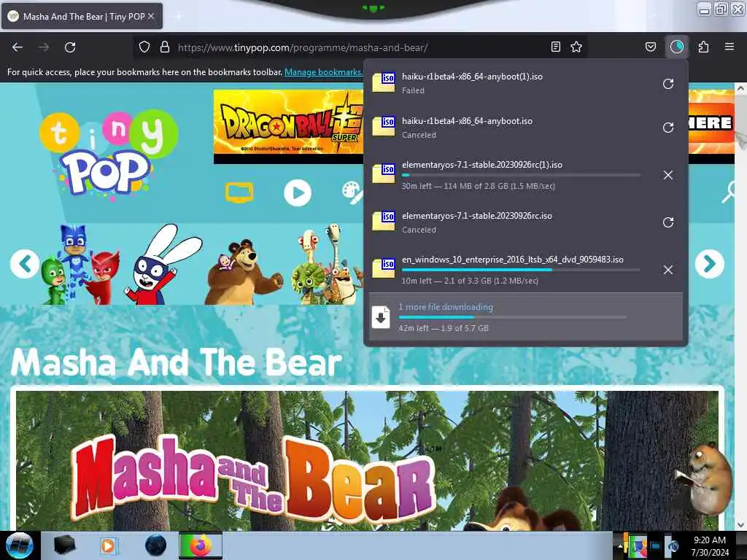Open the dark globe taskbar icon
This screenshot has width=747, height=560.
tap(156, 545)
